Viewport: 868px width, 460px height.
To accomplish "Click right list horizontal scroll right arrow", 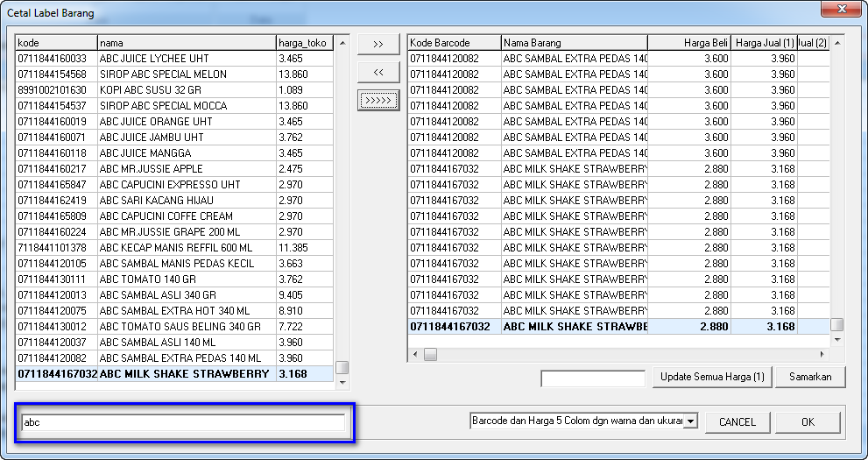I will 822,354.
